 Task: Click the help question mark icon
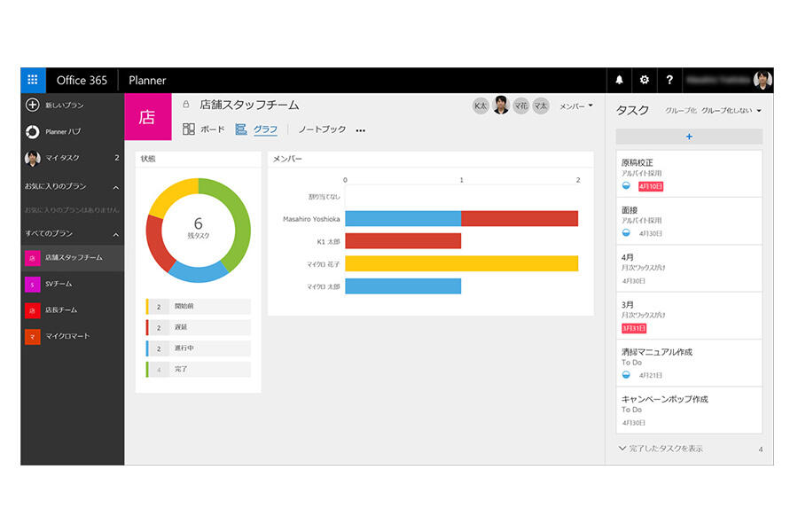pyautogui.click(x=669, y=80)
